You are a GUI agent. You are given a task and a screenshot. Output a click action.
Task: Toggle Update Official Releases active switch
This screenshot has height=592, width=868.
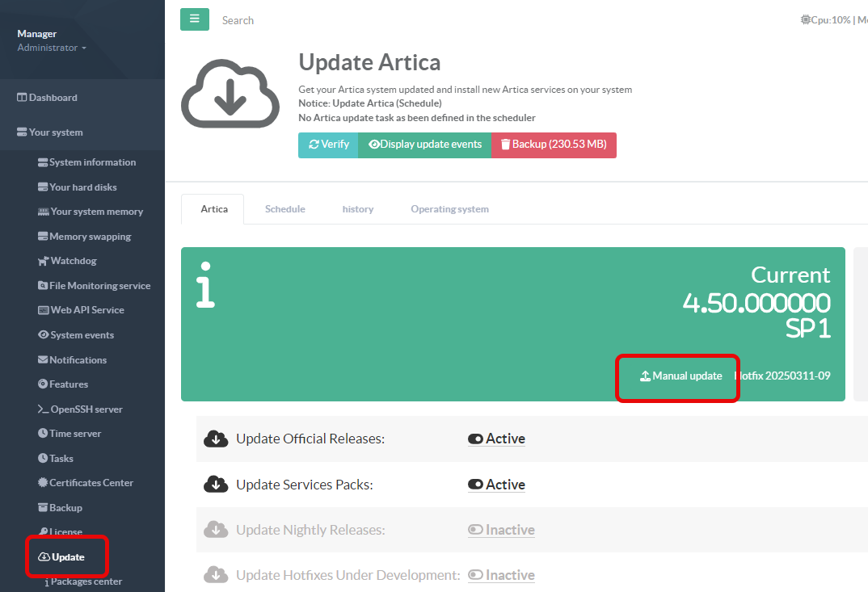pos(475,439)
